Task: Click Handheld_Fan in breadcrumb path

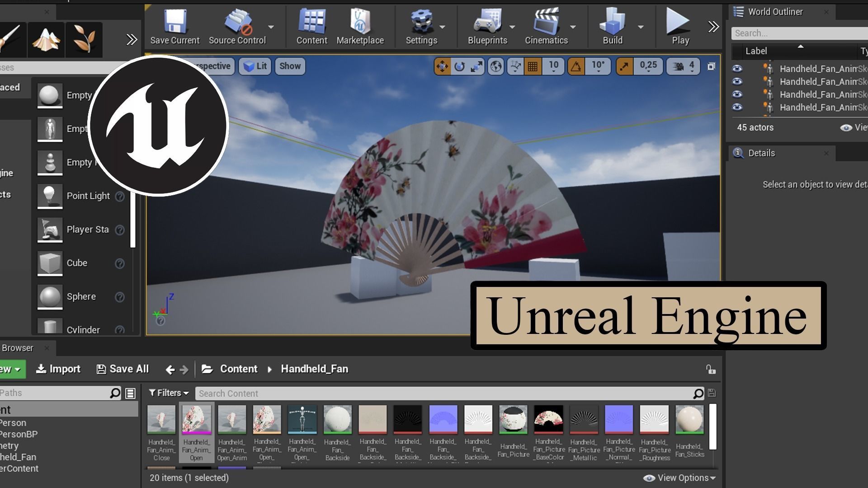Action: (315, 369)
